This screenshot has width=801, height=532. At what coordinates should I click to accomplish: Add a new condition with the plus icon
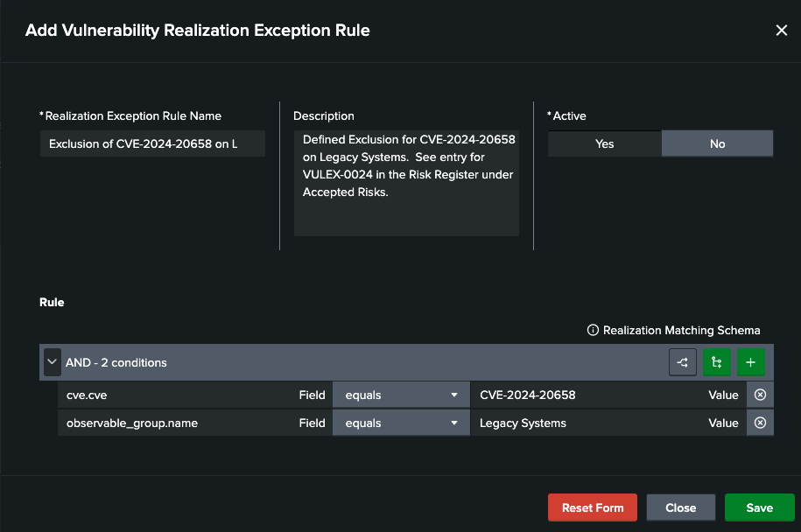point(750,361)
